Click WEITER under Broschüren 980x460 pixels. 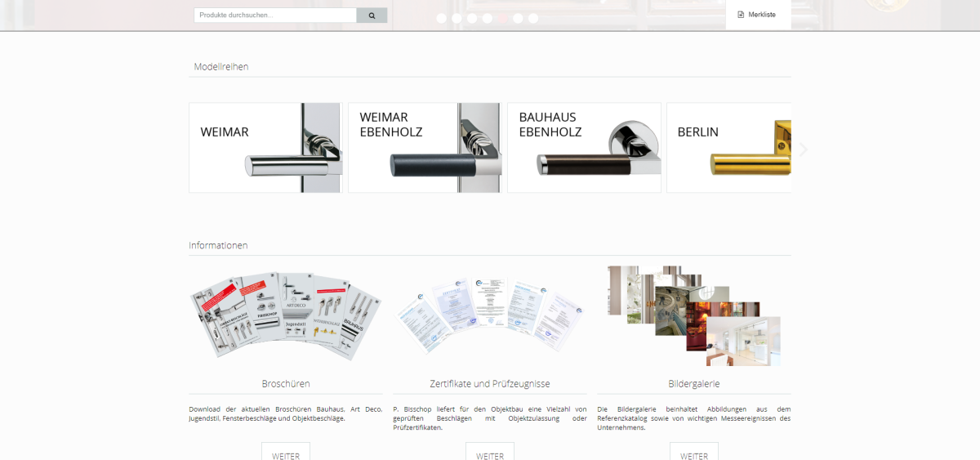pos(286,452)
